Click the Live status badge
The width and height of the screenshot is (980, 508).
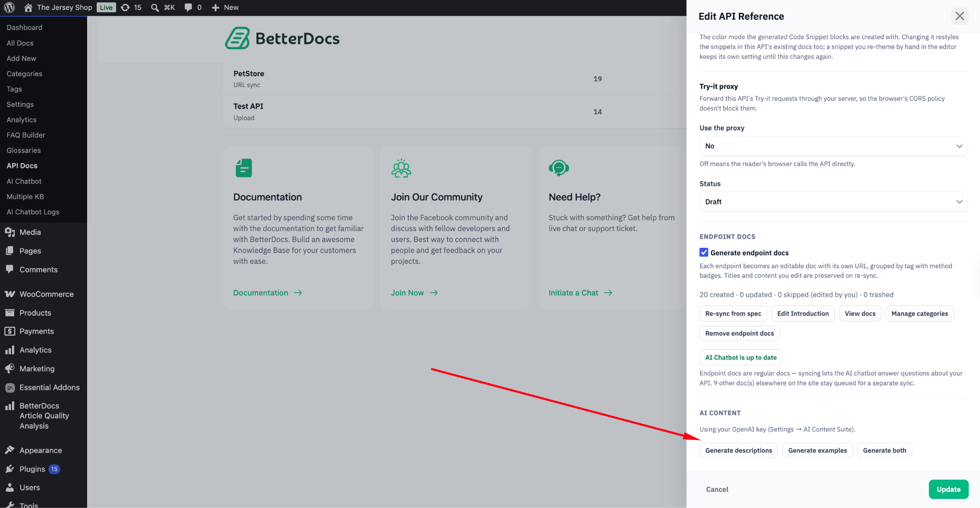pos(106,8)
